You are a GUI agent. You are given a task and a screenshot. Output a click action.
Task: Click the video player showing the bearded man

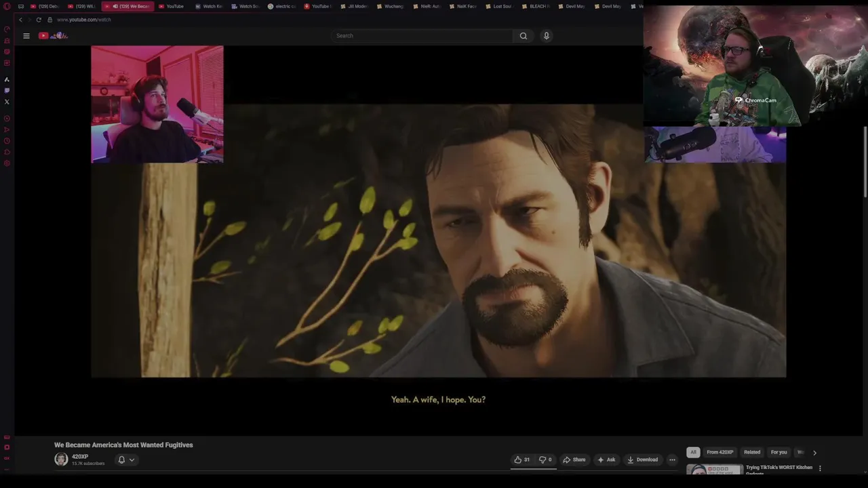pyautogui.click(x=438, y=240)
